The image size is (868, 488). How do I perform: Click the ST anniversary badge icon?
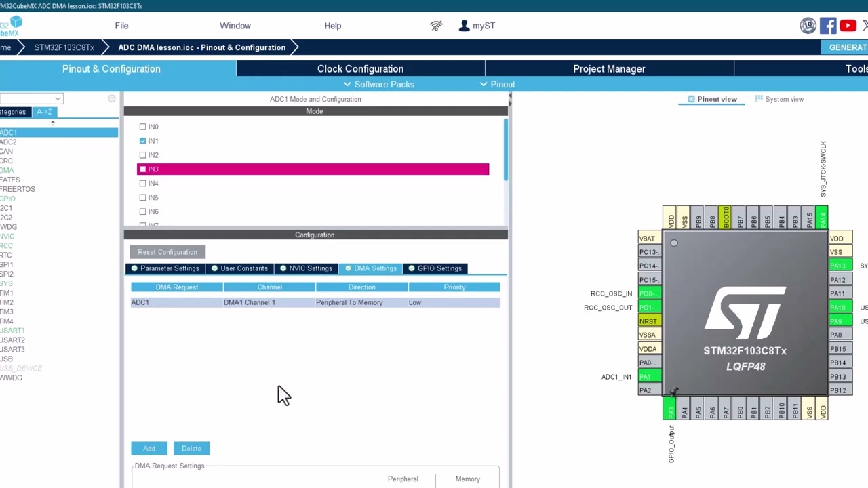(x=808, y=26)
